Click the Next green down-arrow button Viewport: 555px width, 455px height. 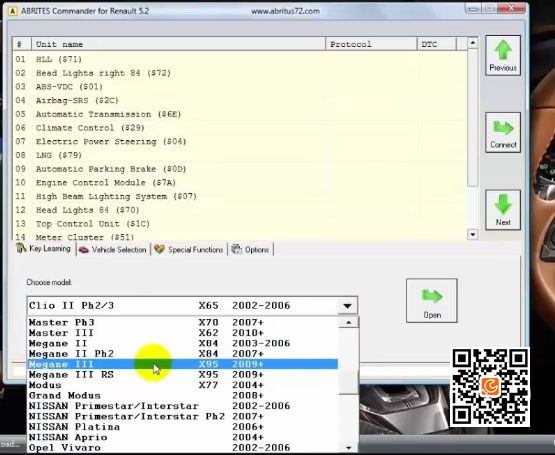click(503, 210)
